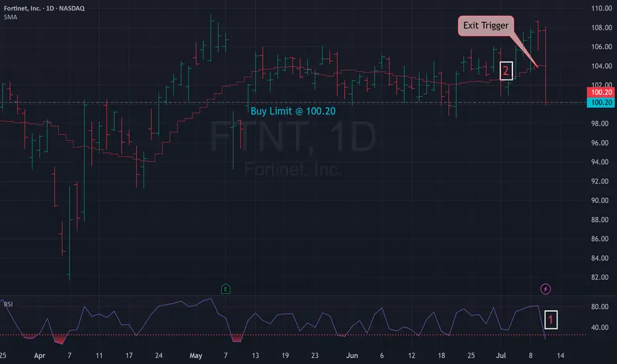Click the '14' date axis label
This screenshot has height=364, width=617.
coord(560,356)
